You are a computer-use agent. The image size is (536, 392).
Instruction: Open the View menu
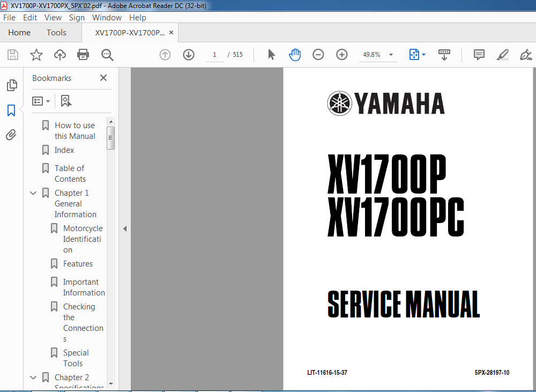pos(53,18)
